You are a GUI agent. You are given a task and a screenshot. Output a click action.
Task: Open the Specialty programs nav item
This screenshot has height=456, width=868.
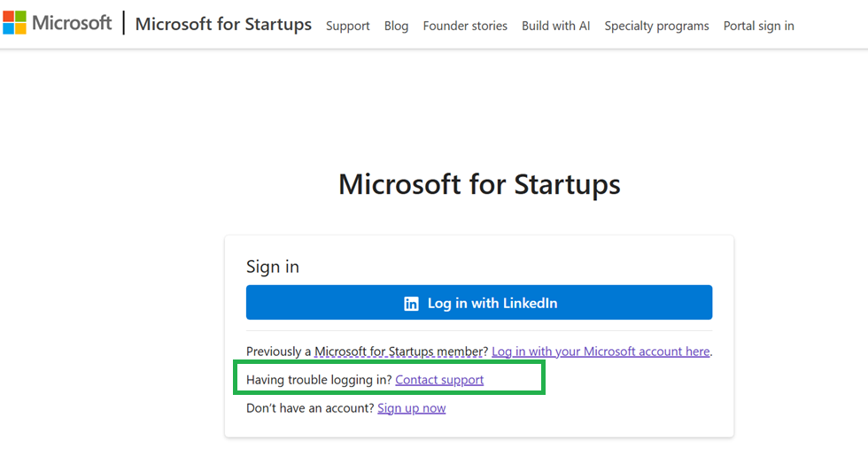[x=656, y=26]
